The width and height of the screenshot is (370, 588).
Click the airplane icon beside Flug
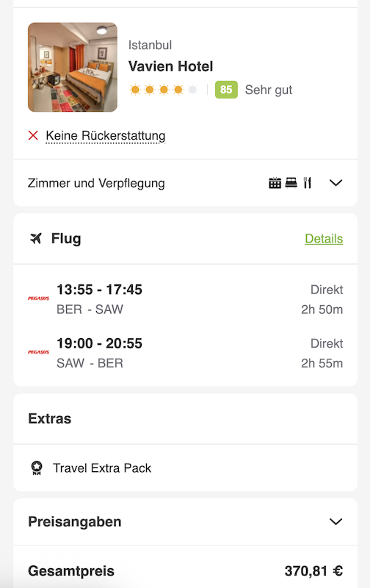point(36,238)
